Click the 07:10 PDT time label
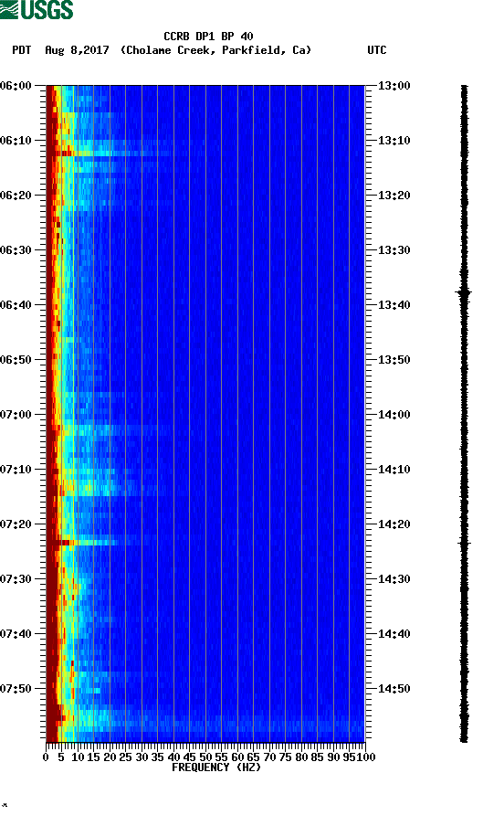The width and height of the screenshot is (504, 815). click(16, 470)
